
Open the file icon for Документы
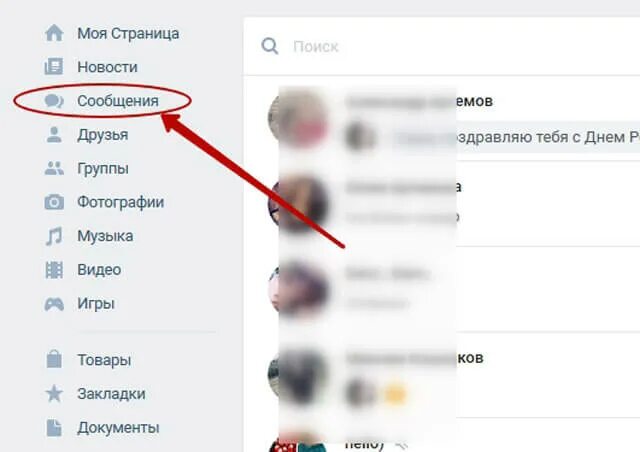click(x=54, y=428)
